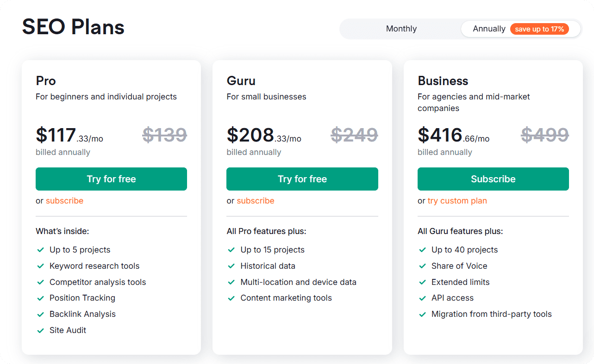Click checkmark beside Site Audit
594x364 pixels.
[40, 330]
